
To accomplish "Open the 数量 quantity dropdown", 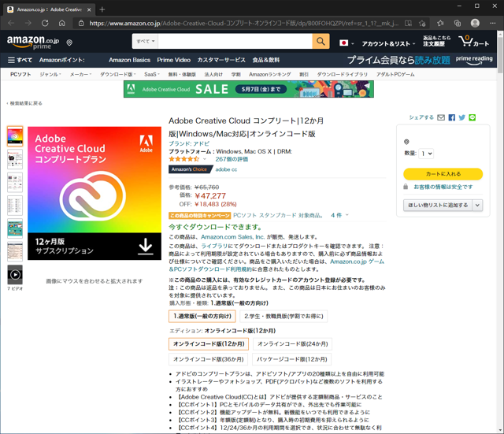I will 427,154.
